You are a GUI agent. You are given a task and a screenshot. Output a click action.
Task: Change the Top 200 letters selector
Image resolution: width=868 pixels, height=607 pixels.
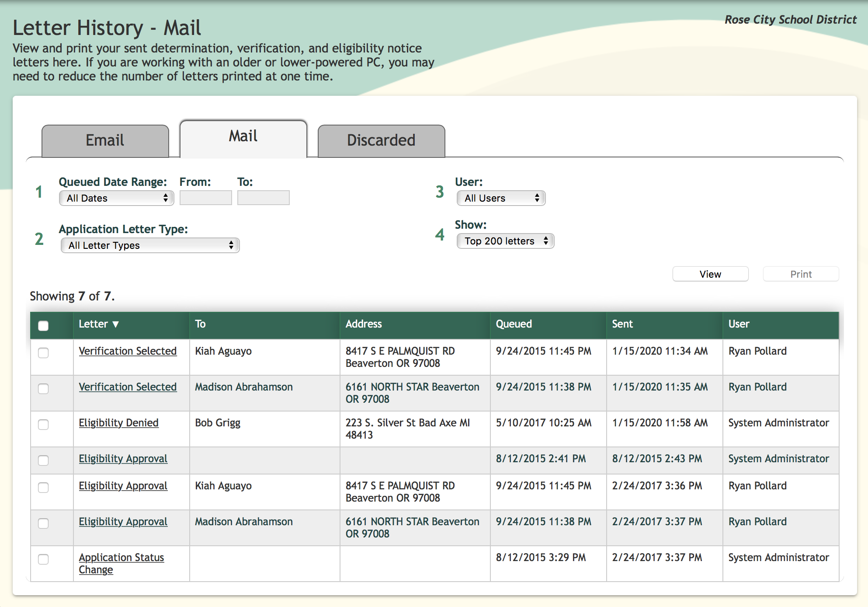[x=505, y=241]
